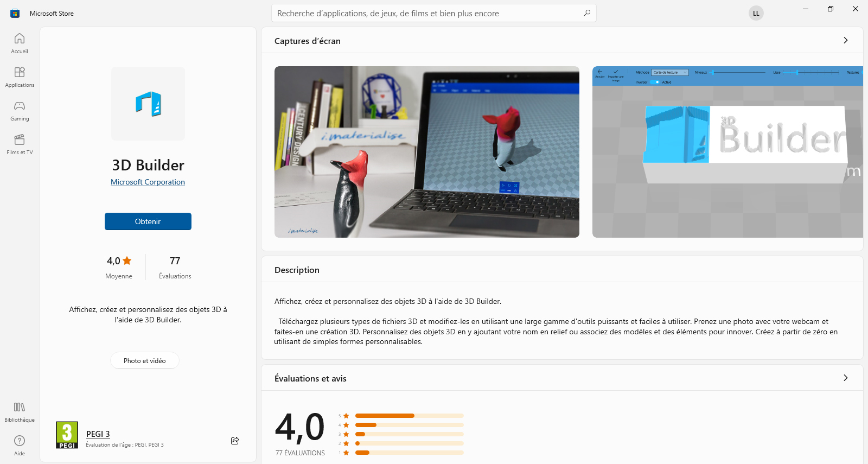Click the 3D Builder app logo
868x464 pixels.
pos(148,104)
